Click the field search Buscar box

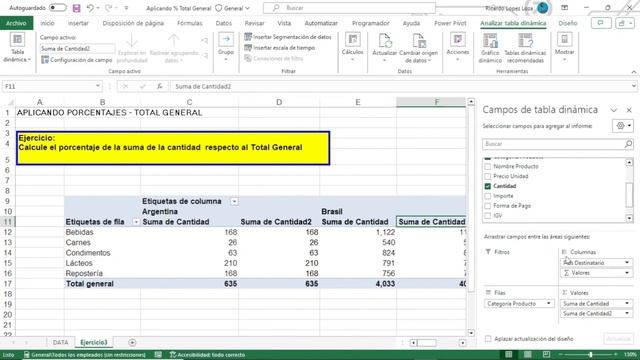point(558,144)
